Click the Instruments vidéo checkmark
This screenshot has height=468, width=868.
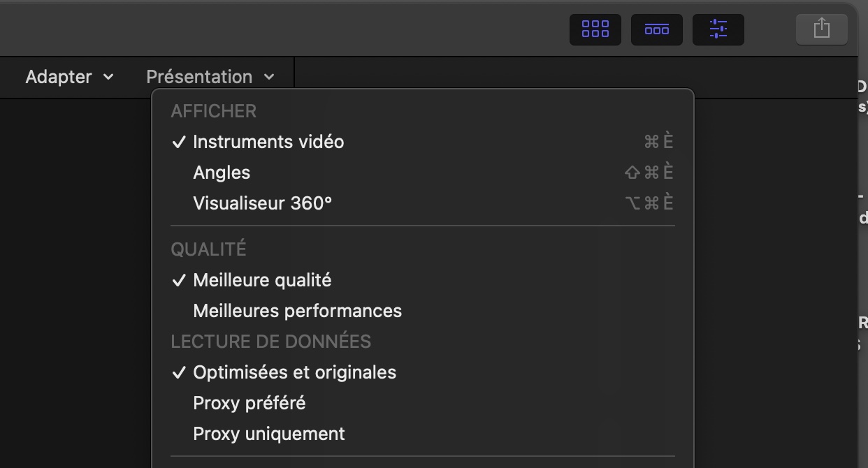click(180, 142)
